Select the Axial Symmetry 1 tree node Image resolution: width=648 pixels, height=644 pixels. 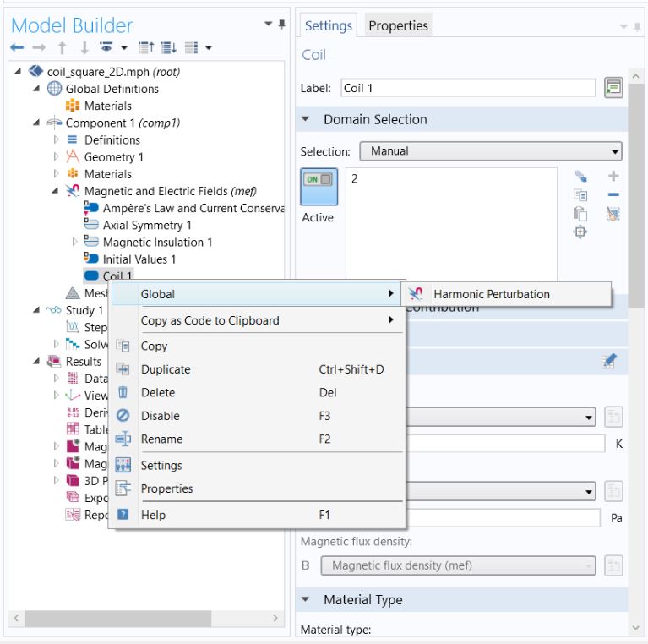point(146,225)
